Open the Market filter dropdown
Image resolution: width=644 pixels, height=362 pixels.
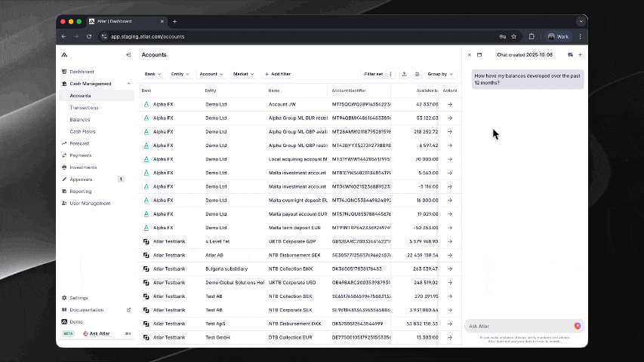pyautogui.click(x=243, y=74)
